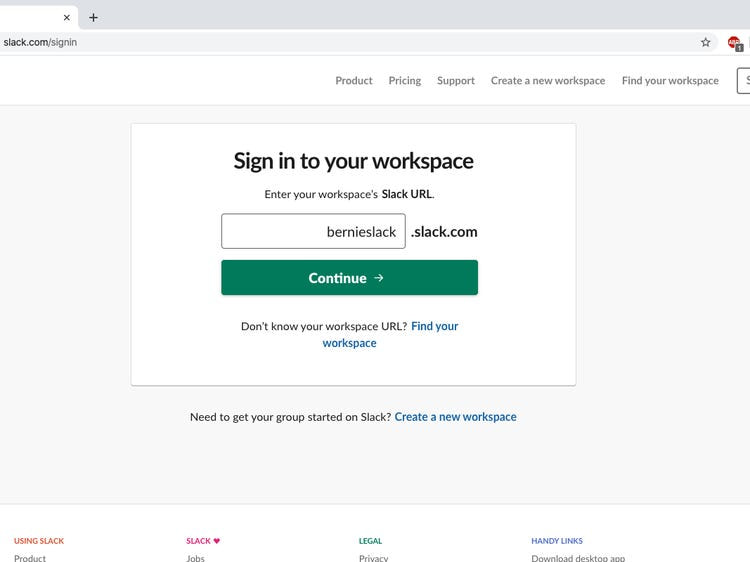
Task: Open Jobs link in the footer
Action: click(195, 557)
